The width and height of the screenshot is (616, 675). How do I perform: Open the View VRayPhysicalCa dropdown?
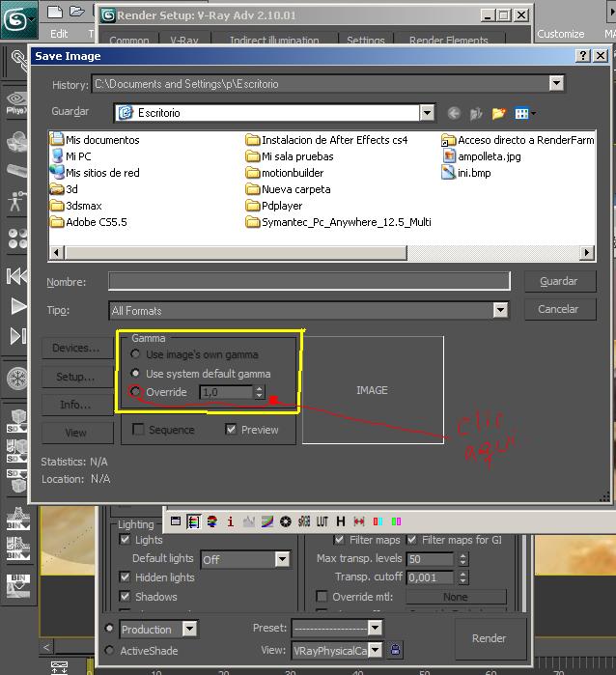tap(375, 649)
